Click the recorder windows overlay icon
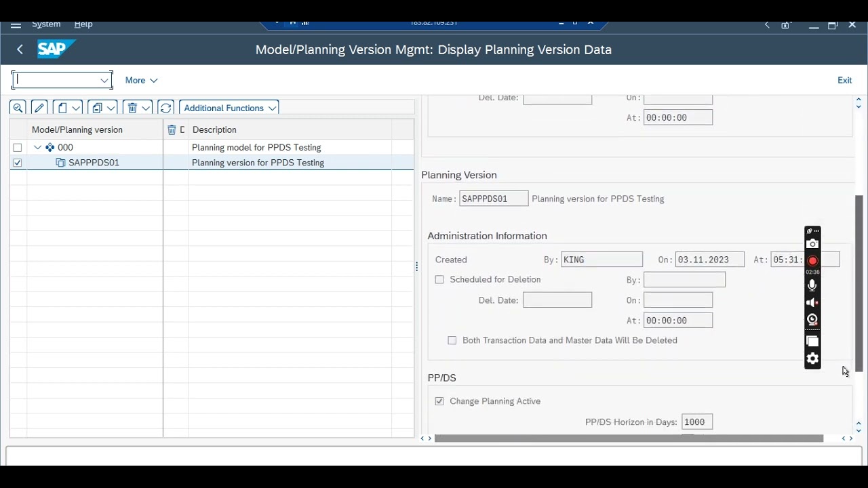Viewport: 868px width, 488px height. [812, 342]
